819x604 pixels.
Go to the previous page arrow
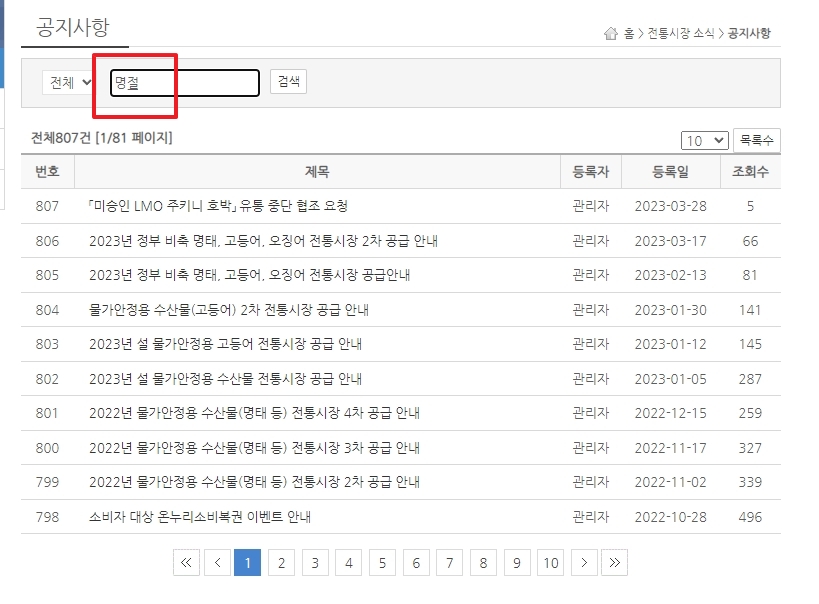pyautogui.click(x=217, y=563)
